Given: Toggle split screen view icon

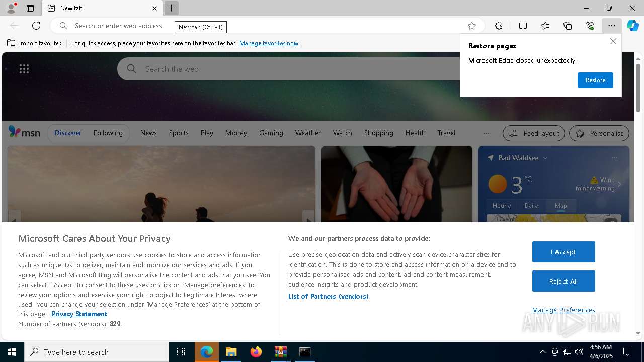Looking at the screenshot, I should pos(523,26).
